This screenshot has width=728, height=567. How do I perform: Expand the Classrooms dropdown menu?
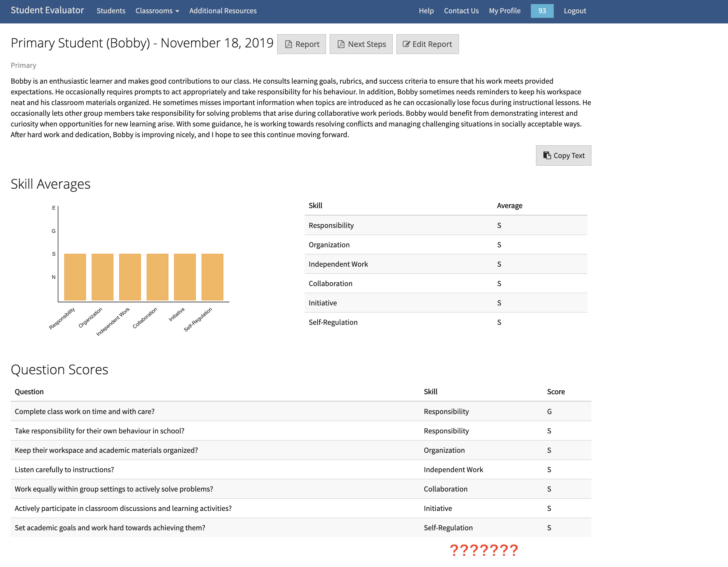[x=157, y=11]
